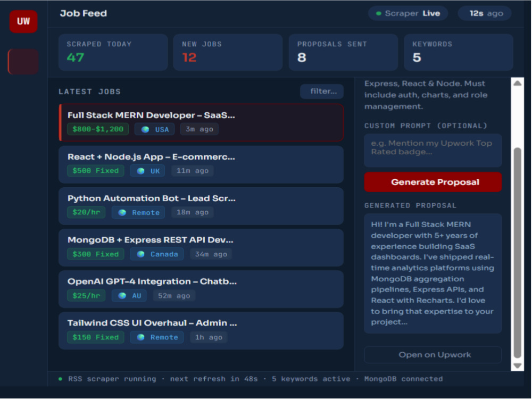Select the Scraped Today stat card
The width and height of the screenshot is (532, 399).
tap(113, 52)
